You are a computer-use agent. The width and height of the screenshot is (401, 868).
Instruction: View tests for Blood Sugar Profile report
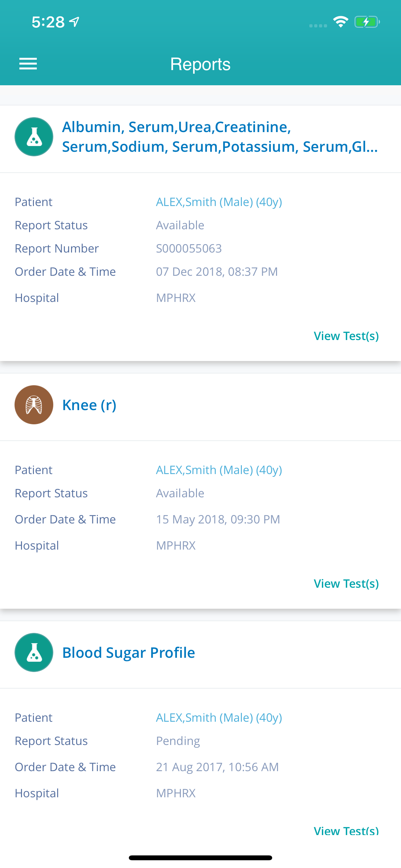(346, 830)
